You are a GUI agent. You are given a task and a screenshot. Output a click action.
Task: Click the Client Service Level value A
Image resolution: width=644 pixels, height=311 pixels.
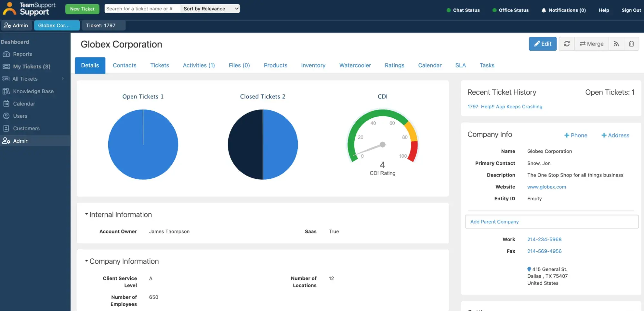(x=150, y=278)
